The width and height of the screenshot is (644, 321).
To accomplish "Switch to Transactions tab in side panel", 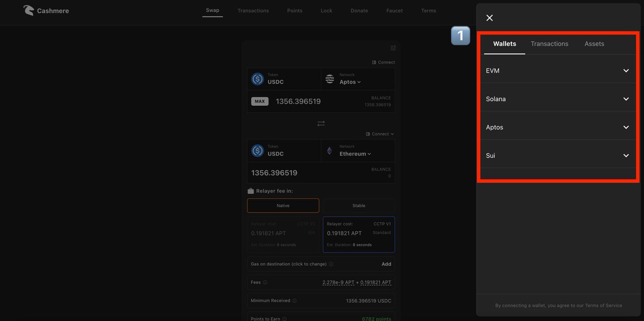I will pyautogui.click(x=550, y=44).
